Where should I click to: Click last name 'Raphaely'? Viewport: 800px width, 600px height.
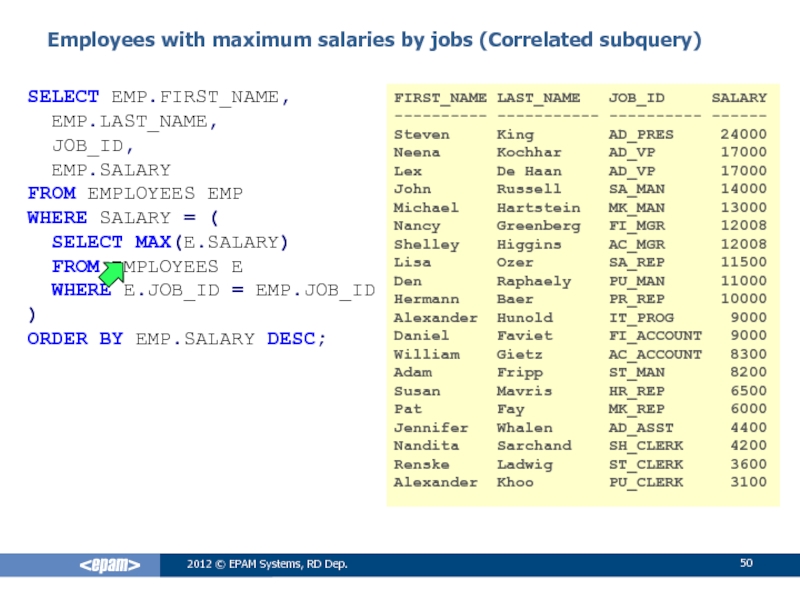click(x=534, y=282)
